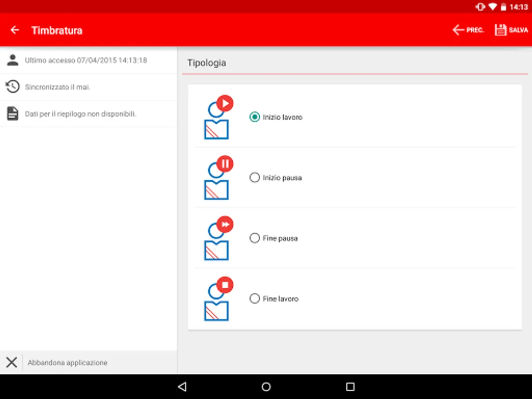Click the 14:13 clock in status bar
Image resolution: width=532 pixels, height=399 pixels.
pos(519,7)
